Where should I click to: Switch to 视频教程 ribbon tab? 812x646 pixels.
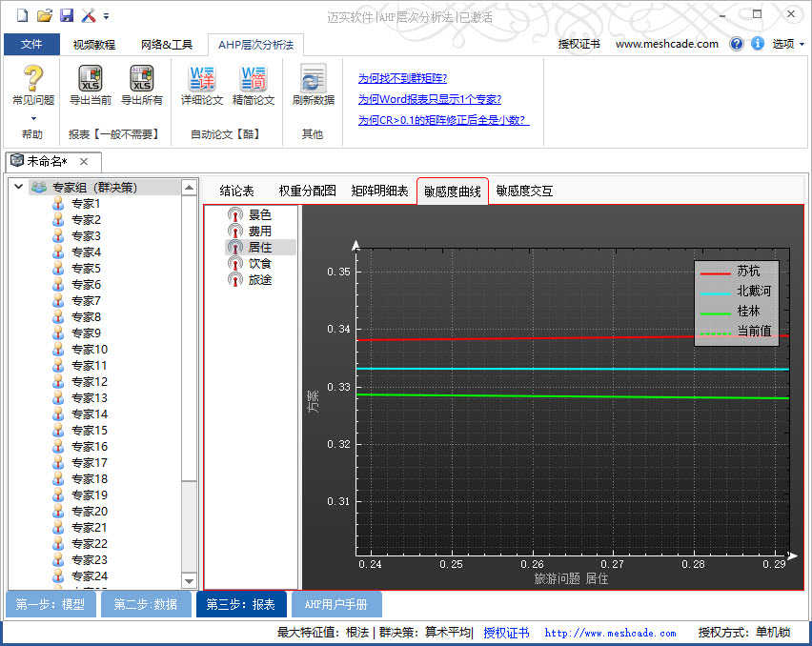[93, 45]
